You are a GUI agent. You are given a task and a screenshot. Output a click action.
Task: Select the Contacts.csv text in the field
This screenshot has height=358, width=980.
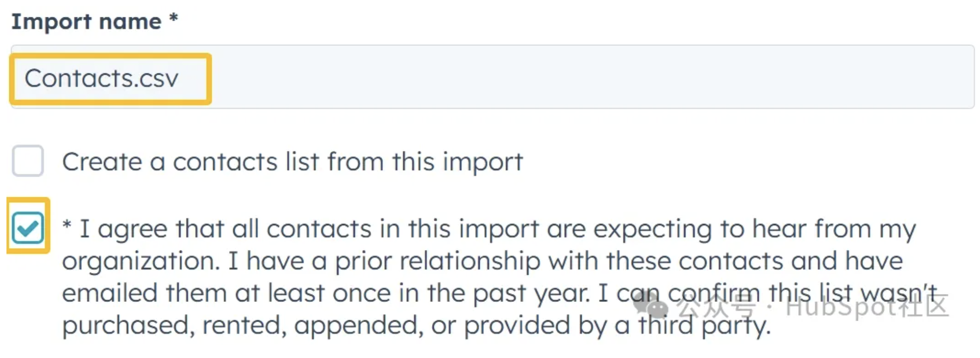[101, 78]
